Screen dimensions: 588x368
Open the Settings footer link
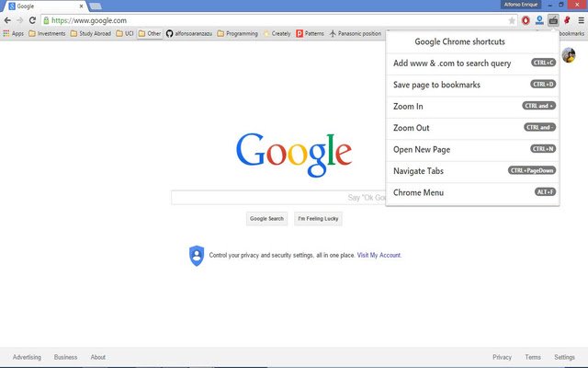tap(564, 357)
